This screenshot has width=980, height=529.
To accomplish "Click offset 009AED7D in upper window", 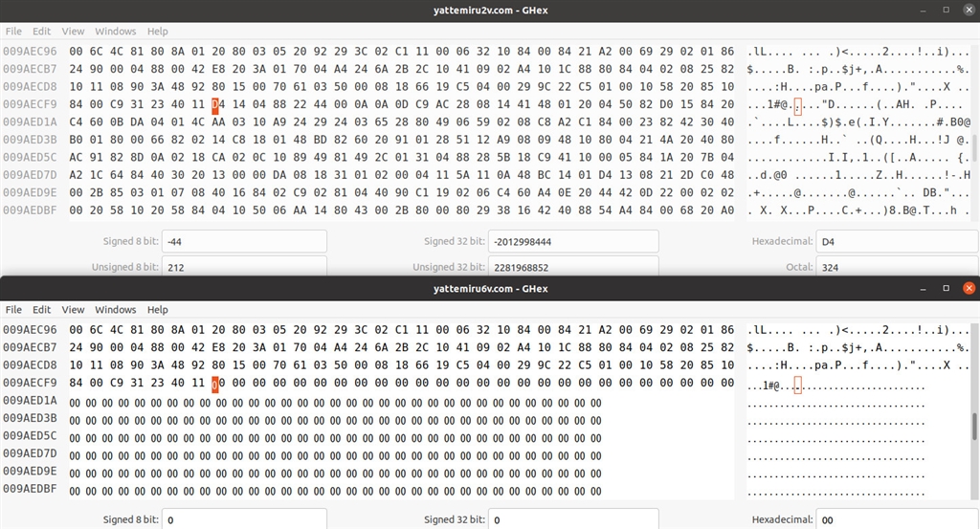I will tap(30, 175).
